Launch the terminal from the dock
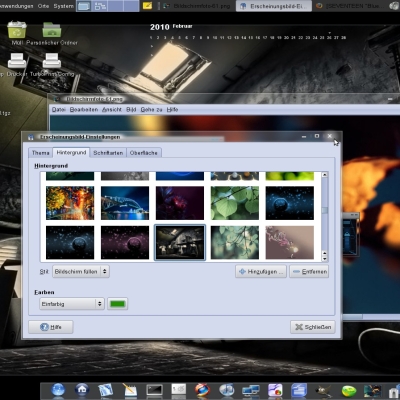Image resolution: width=400 pixels, height=400 pixels. coord(154,390)
